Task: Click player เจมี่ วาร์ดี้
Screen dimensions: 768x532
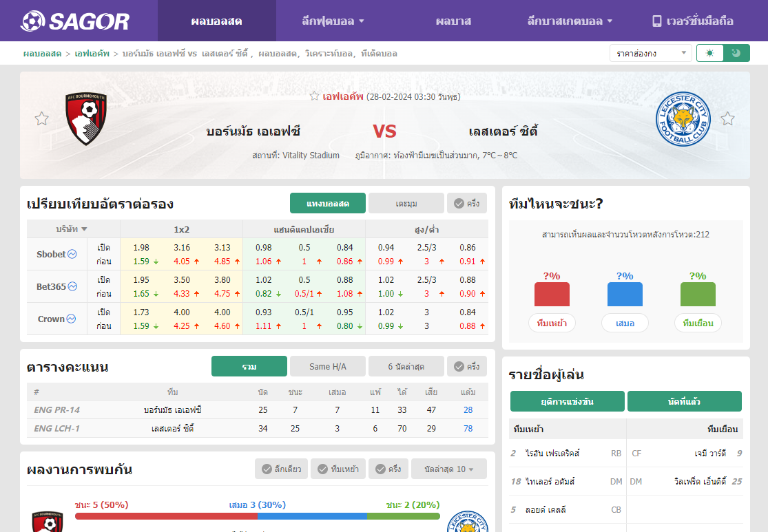Action: pyautogui.click(x=710, y=454)
